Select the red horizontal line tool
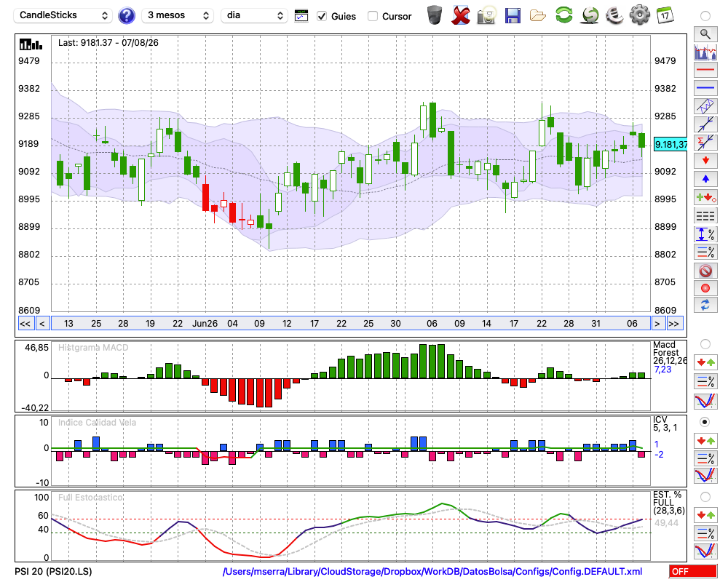This screenshot has width=728, height=582. pos(705,70)
